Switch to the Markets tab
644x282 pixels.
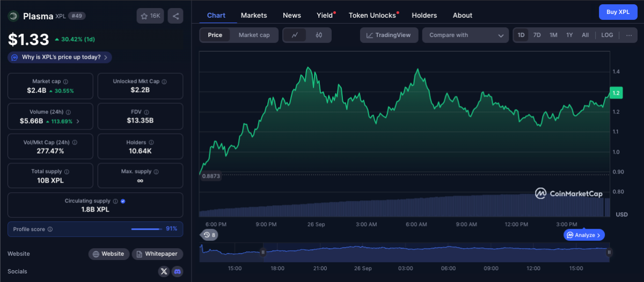(x=254, y=16)
